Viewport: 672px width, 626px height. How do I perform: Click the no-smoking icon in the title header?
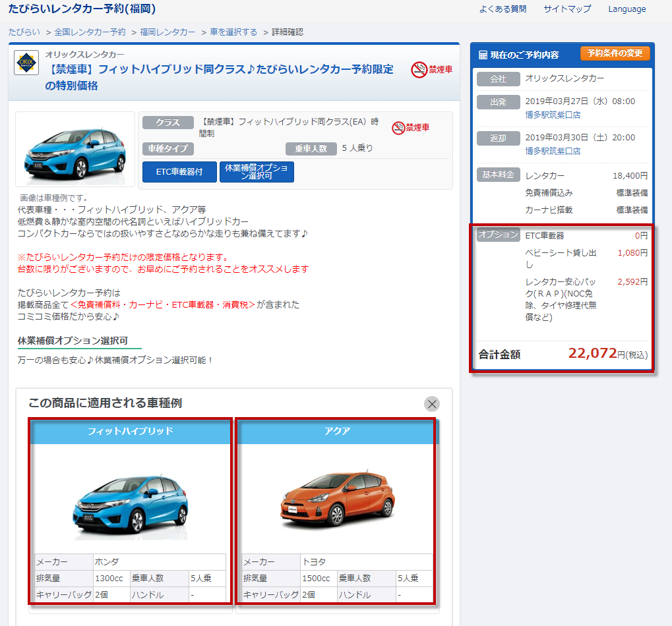point(419,69)
